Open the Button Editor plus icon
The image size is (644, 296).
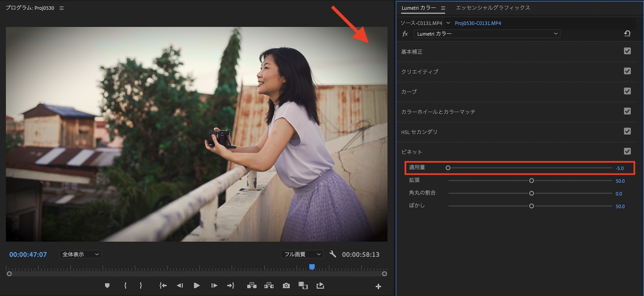(378, 286)
